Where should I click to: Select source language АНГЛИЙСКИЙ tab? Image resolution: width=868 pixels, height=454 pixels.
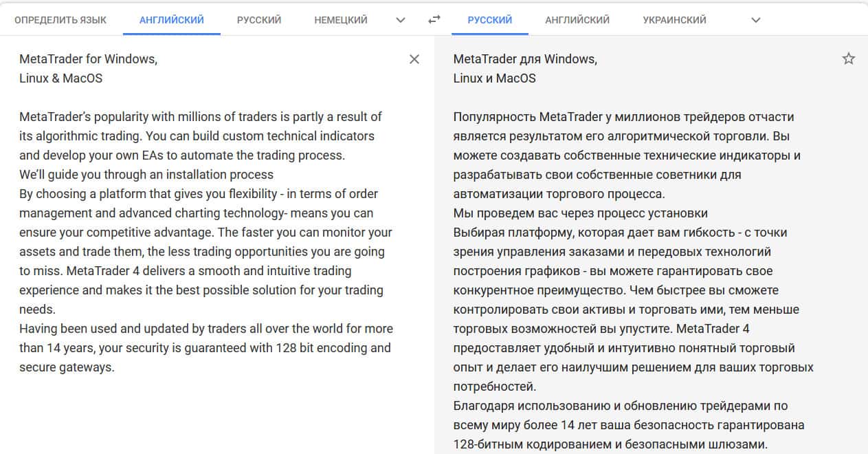coord(172,20)
